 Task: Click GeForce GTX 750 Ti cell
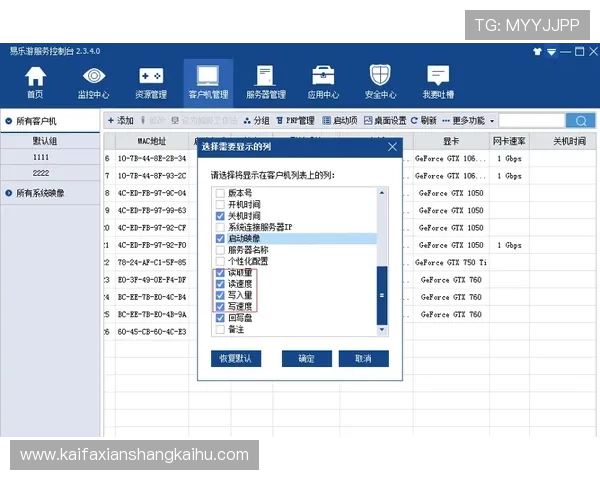point(451,263)
